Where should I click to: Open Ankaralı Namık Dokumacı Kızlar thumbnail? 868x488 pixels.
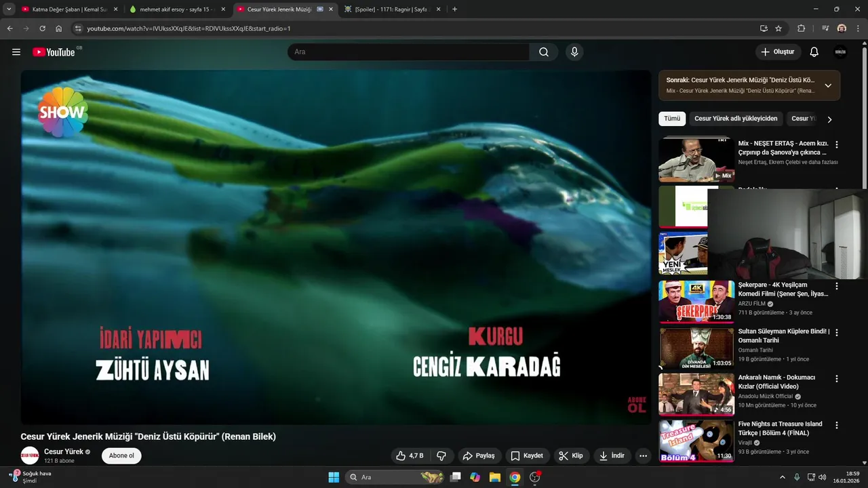(x=696, y=394)
